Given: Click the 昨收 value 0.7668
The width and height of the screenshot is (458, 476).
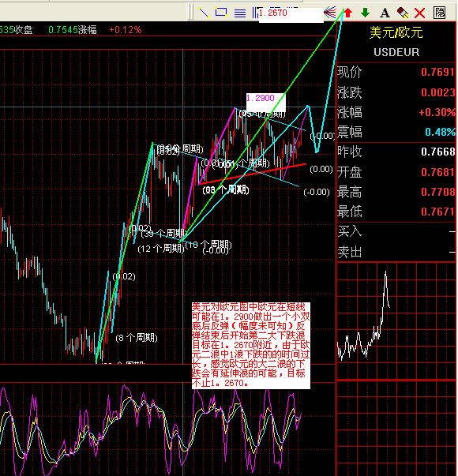Looking at the screenshot, I should pyautogui.click(x=437, y=152).
